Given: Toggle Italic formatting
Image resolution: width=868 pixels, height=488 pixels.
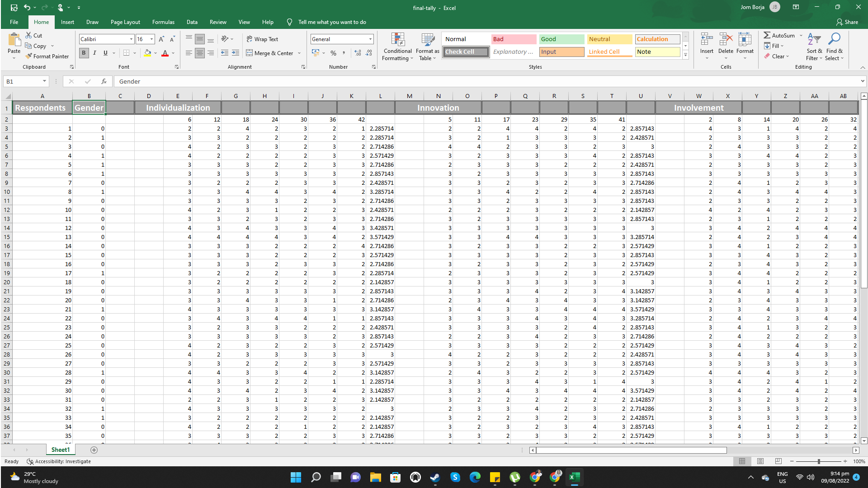Looking at the screenshot, I should (x=95, y=53).
